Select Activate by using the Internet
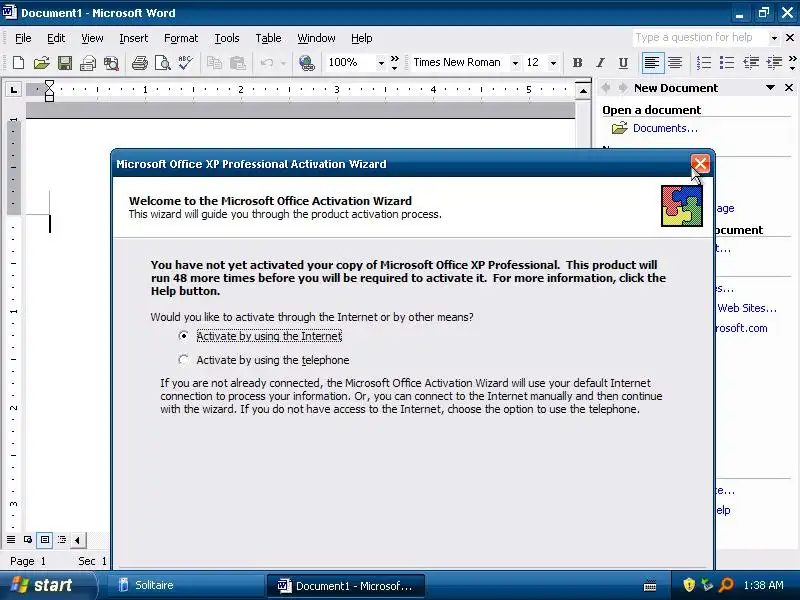800x600 pixels. (x=260, y=336)
